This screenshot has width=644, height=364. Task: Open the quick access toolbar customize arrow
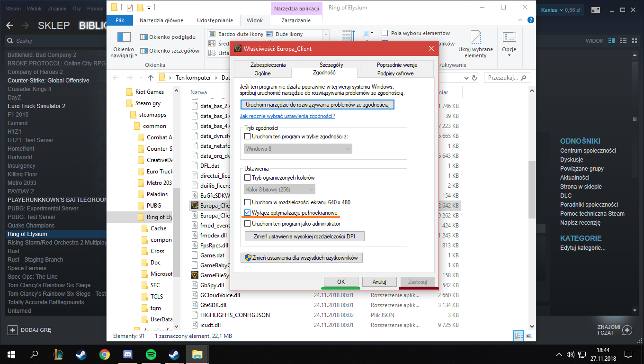149,8
